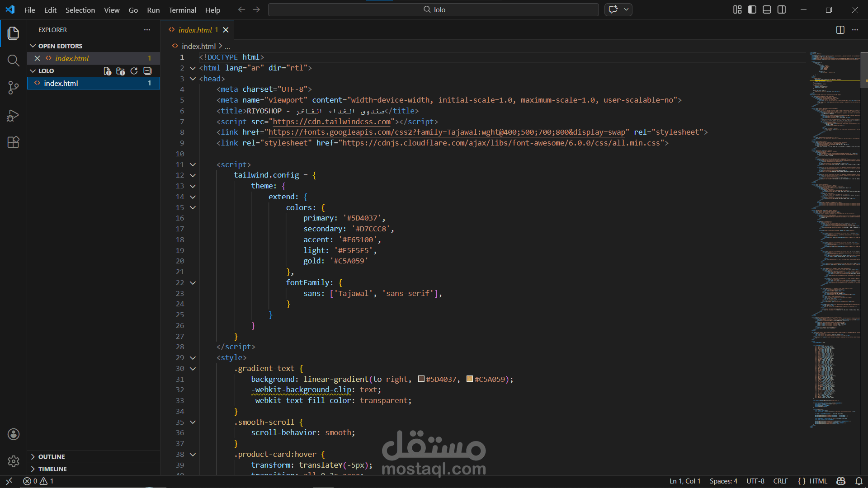The height and width of the screenshot is (488, 868).
Task: Open the Extensions view
Action: [x=13, y=142]
